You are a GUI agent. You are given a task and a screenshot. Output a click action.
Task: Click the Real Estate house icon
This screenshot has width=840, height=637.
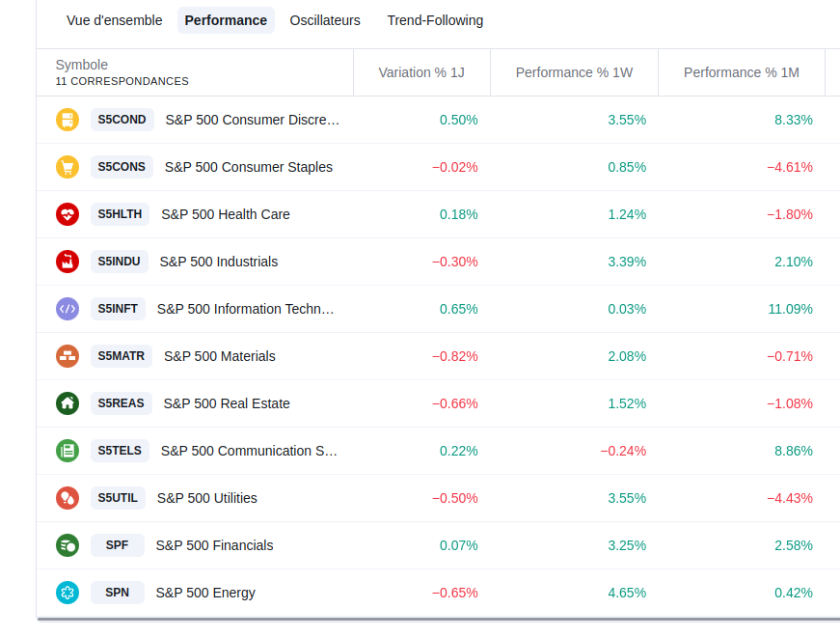[67, 403]
